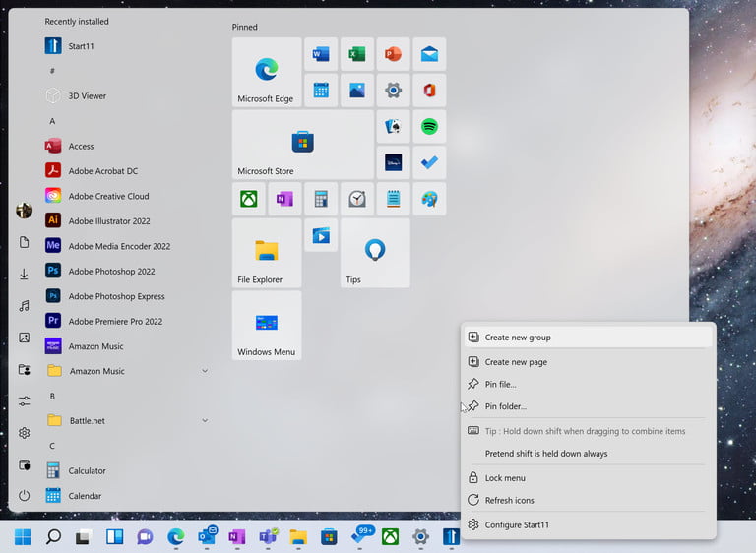The height and width of the screenshot is (553, 756).
Task: Open Downloads from the sidebar
Action: coord(24,274)
